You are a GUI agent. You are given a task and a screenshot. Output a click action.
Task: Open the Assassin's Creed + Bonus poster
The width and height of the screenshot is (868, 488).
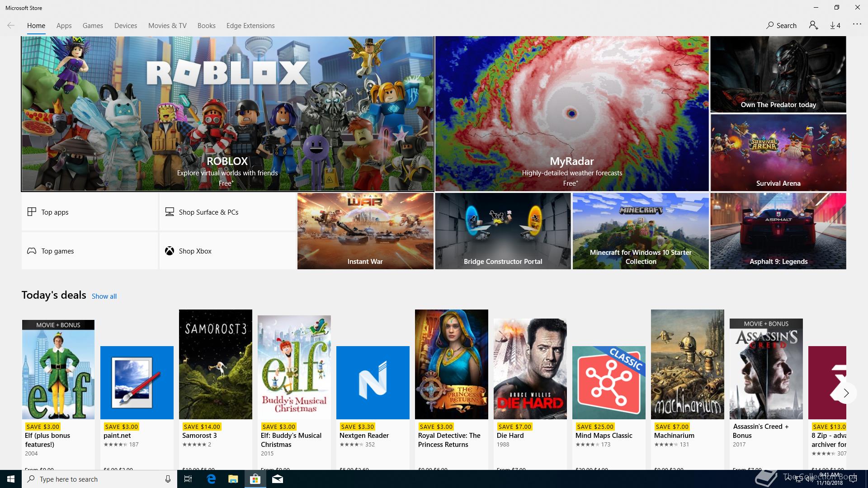click(x=766, y=369)
